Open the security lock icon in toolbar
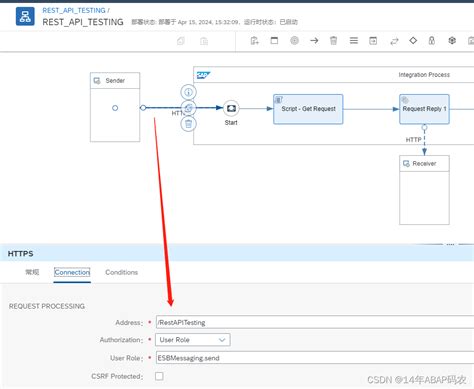The width and height of the screenshot is (474, 389). [432, 41]
